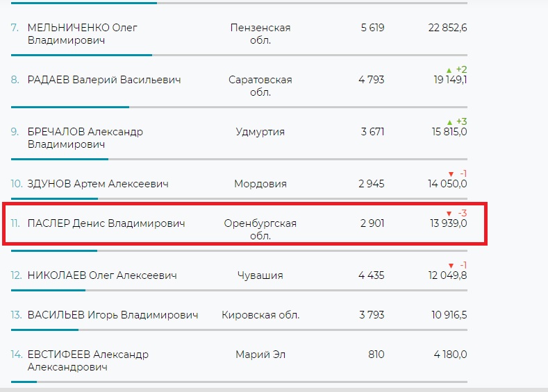The height and width of the screenshot is (392, 548).
Task: Click the green up arrow in Радаев's row
Action: tap(449, 70)
